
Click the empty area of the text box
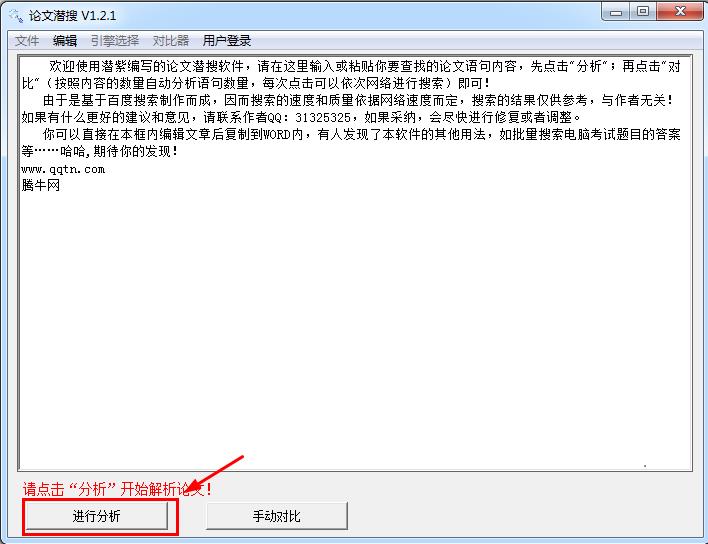(x=354, y=325)
